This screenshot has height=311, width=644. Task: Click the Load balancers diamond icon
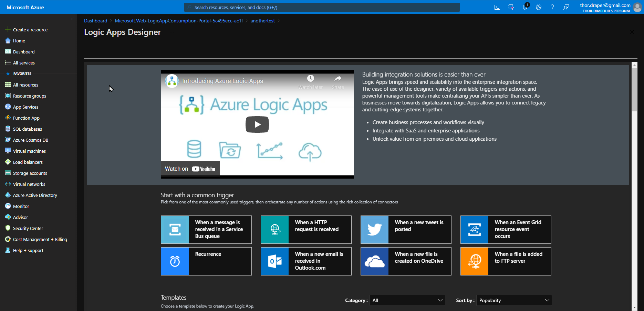point(8,162)
